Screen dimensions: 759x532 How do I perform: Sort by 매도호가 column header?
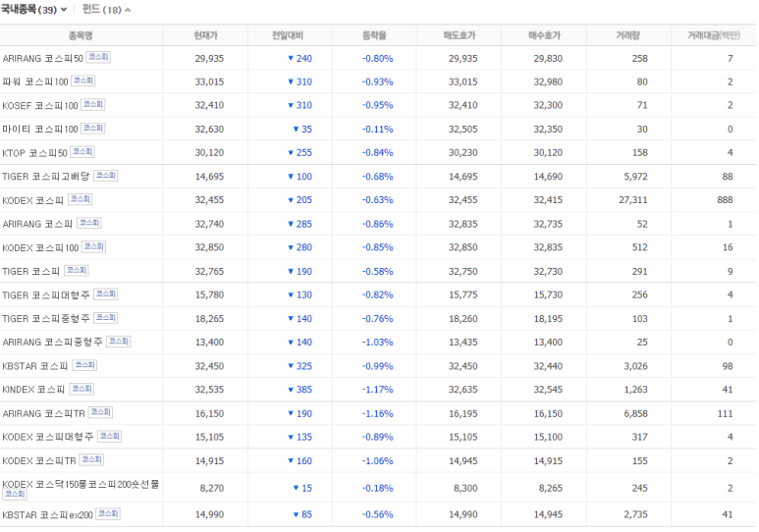[460, 35]
